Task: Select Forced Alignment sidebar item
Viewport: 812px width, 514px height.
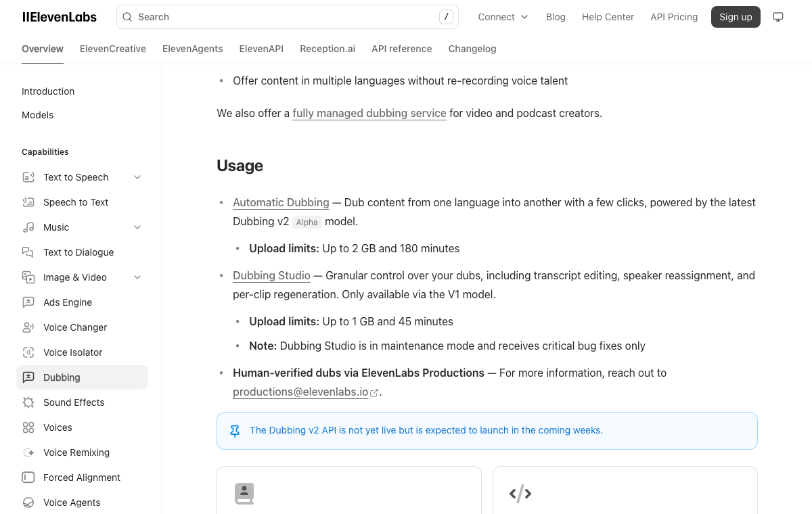Action: 82,477
